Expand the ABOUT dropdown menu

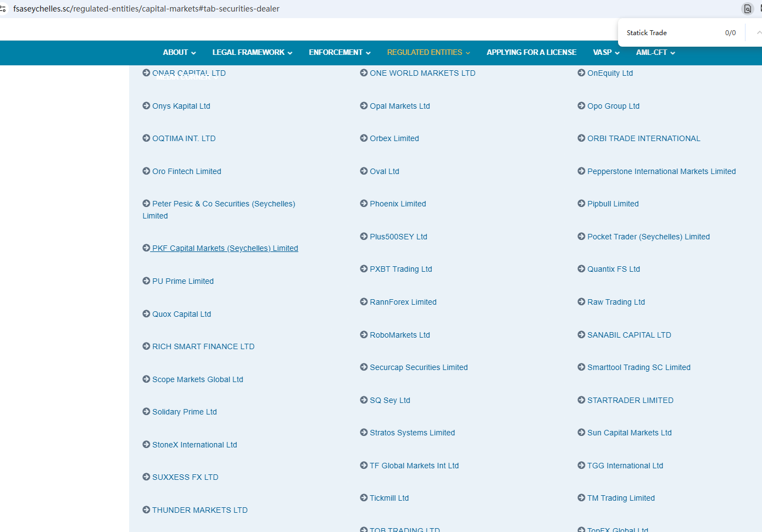179,52
